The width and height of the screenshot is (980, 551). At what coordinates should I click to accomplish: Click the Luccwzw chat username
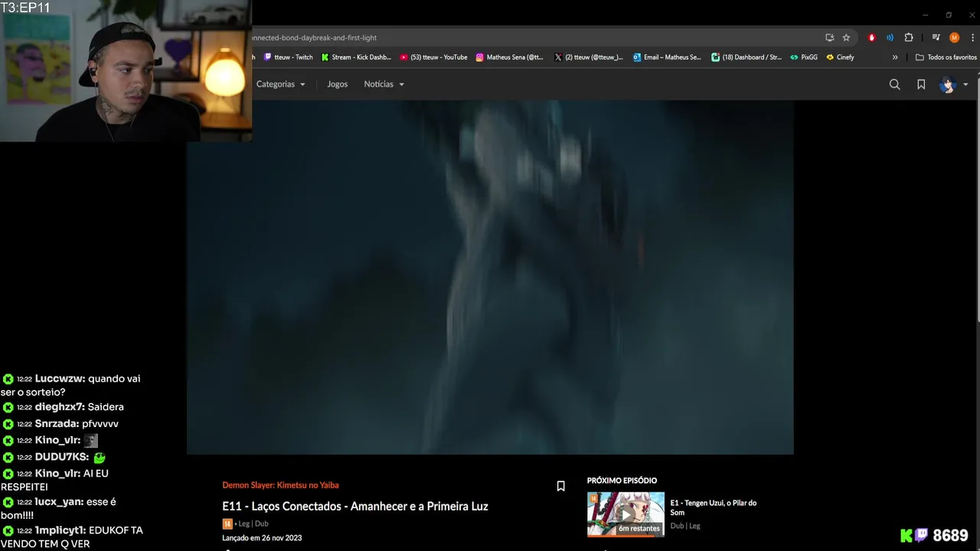pos(60,379)
